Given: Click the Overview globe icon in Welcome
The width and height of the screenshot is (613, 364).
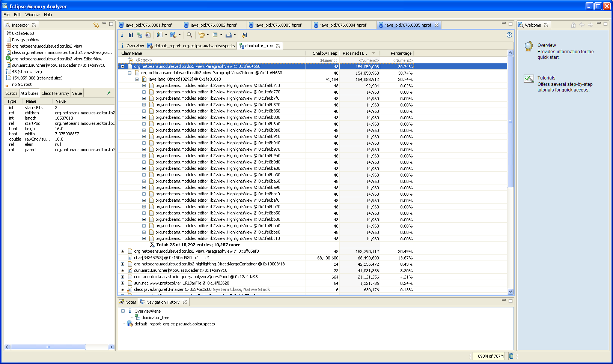Looking at the screenshot, I should [529, 46].
